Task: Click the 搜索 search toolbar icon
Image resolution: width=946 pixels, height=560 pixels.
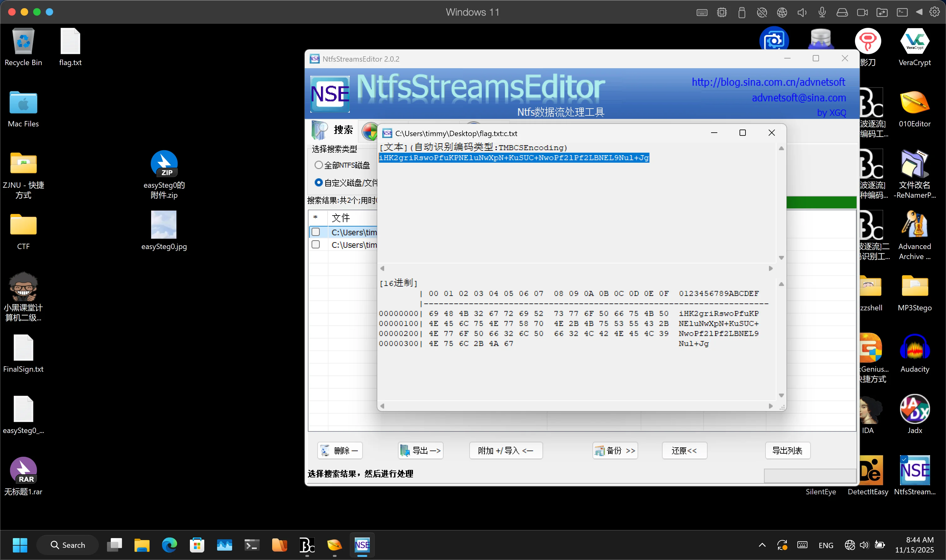Action: tap(320, 130)
